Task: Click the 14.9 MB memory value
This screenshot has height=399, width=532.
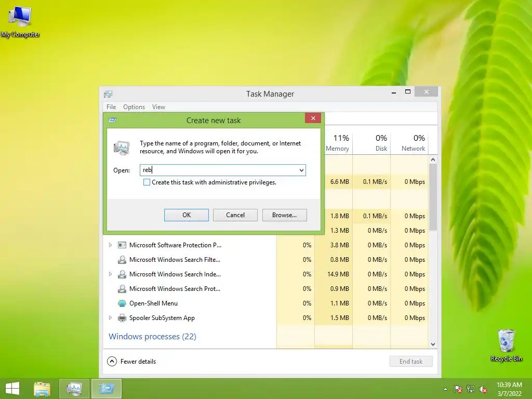Action: tap(338, 274)
